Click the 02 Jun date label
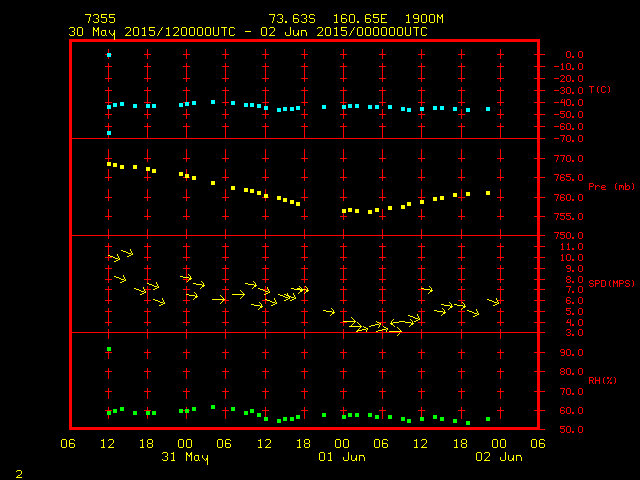The image size is (640, 480). coord(498,457)
